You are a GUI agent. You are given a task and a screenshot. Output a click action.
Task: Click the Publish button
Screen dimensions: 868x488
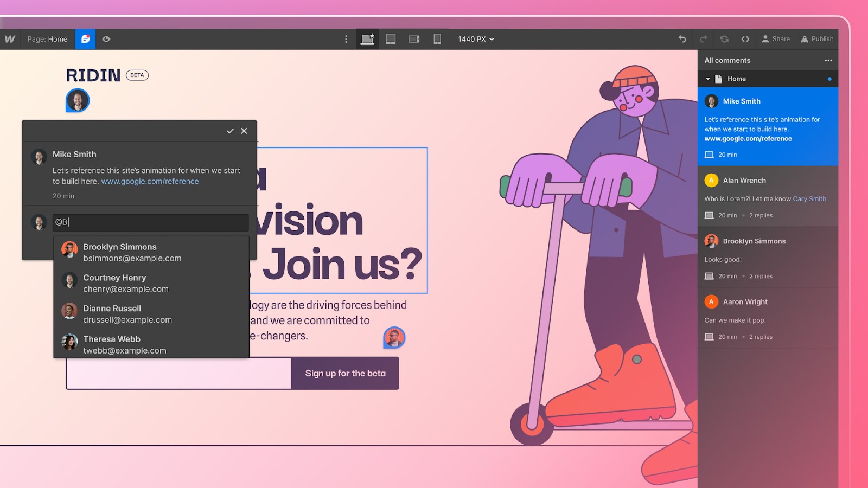tap(817, 39)
